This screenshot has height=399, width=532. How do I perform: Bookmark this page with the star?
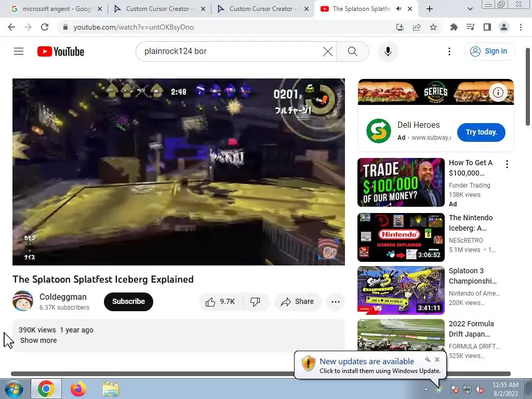[x=433, y=27]
